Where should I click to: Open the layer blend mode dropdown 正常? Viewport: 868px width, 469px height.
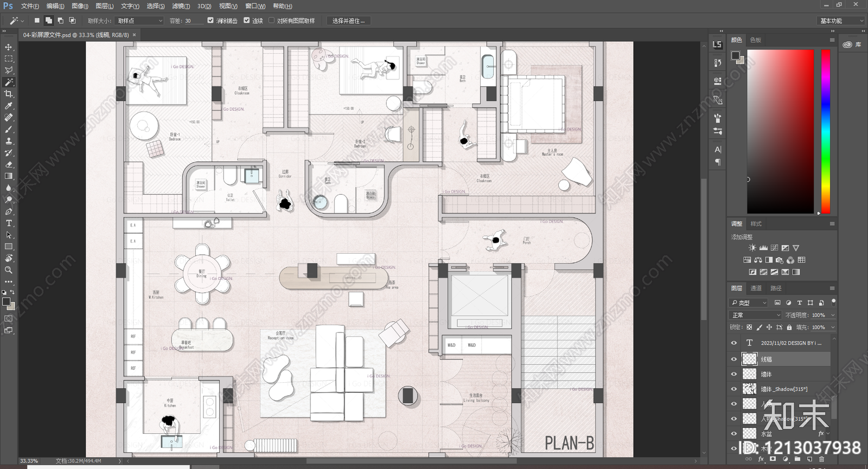(756, 315)
